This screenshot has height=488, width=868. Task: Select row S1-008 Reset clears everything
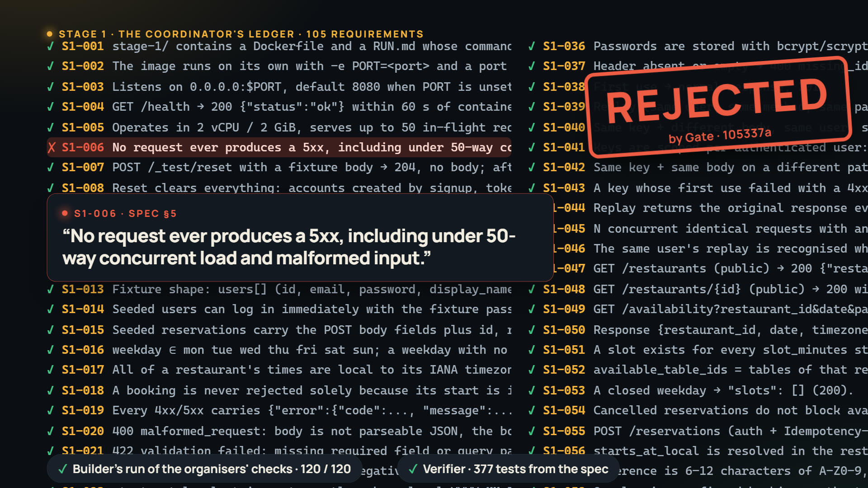click(279, 188)
